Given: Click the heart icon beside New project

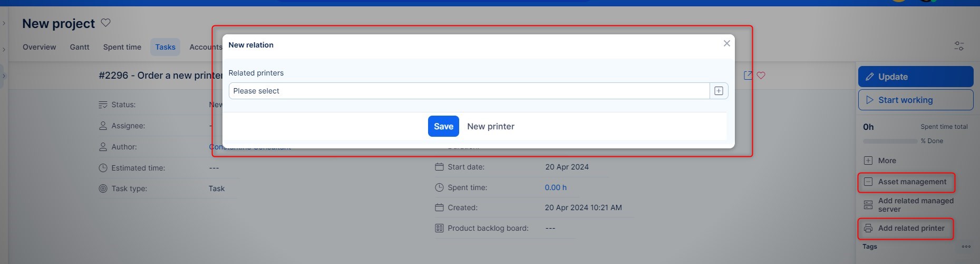Looking at the screenshot, I should tap(105, 23).
